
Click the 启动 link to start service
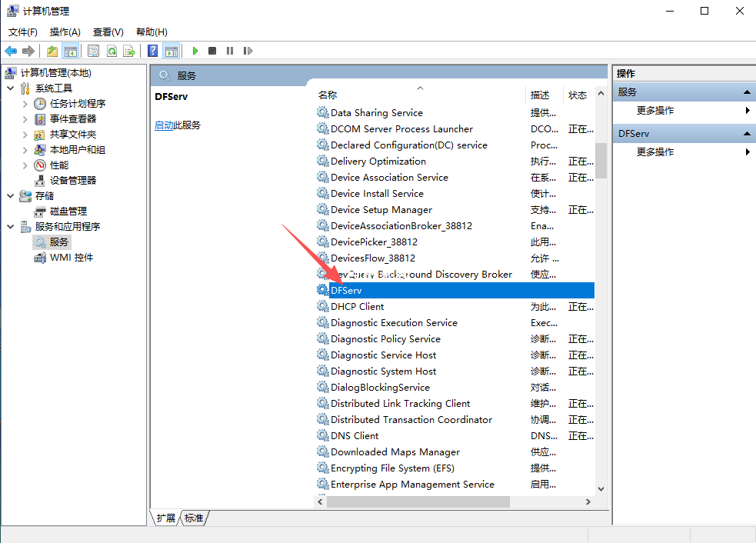coord(163,125)
